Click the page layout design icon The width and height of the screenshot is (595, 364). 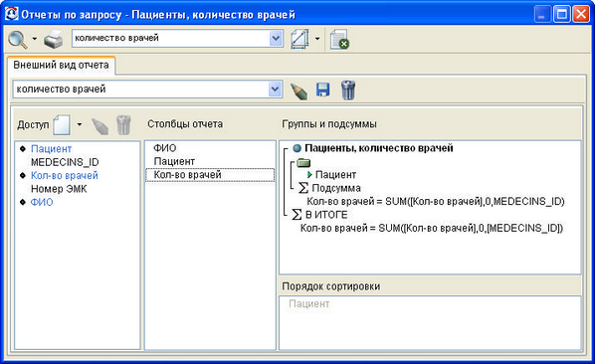coord(299,39)
